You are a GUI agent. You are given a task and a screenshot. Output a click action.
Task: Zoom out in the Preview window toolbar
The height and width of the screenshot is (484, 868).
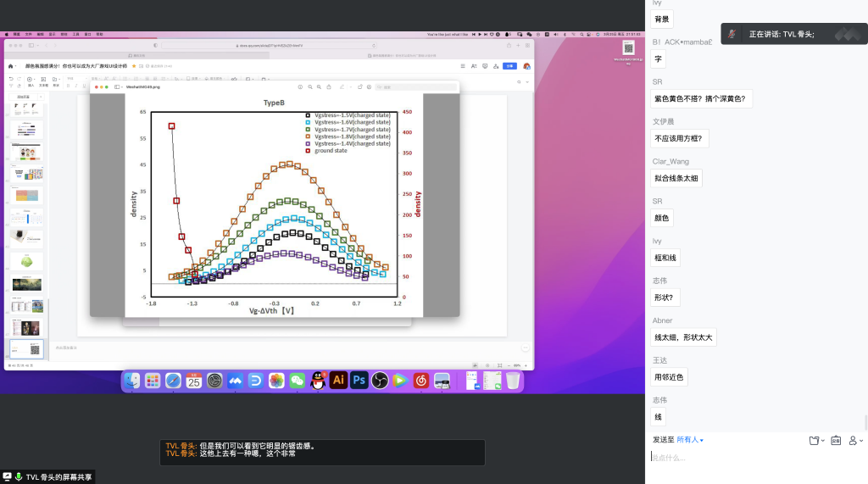point(310,87)
